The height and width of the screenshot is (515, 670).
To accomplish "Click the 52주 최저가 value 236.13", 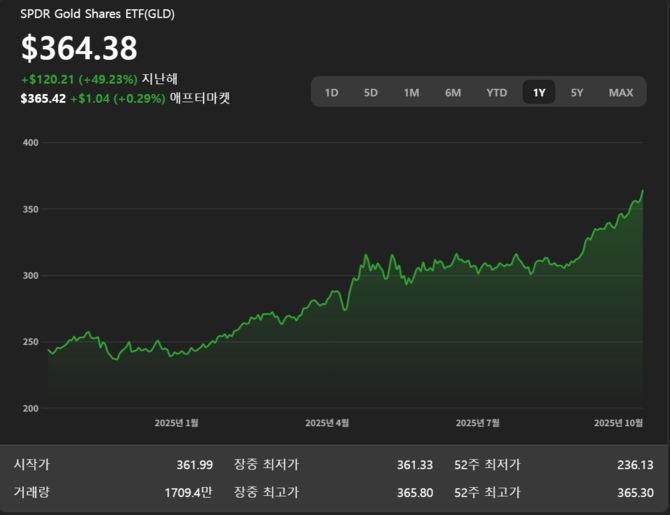I will pos(635,465).
